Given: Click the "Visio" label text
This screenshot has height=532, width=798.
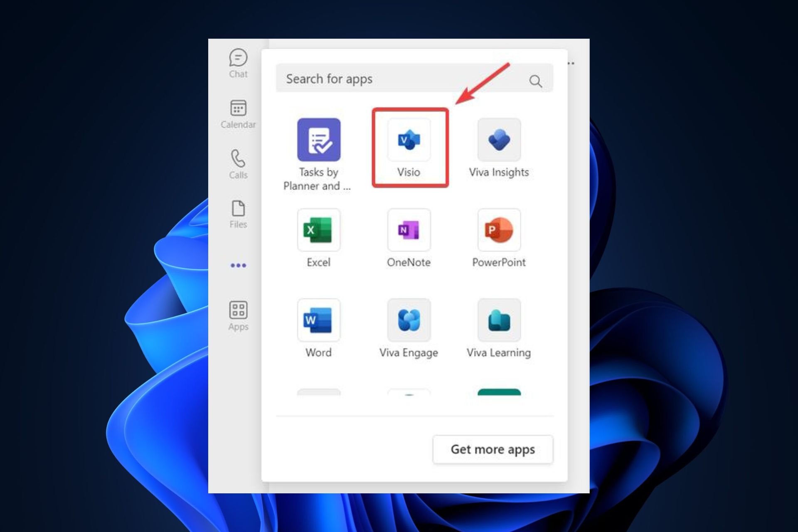Looking at the screenshot, I should tap(409, 172).
